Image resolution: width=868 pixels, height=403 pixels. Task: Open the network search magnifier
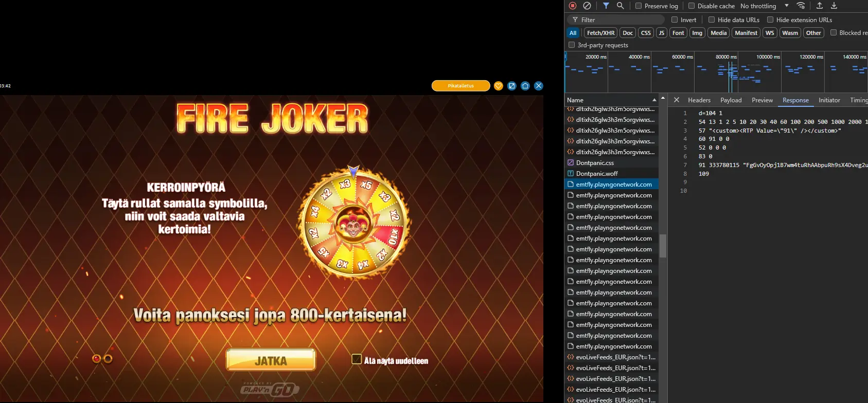(621, 6)
